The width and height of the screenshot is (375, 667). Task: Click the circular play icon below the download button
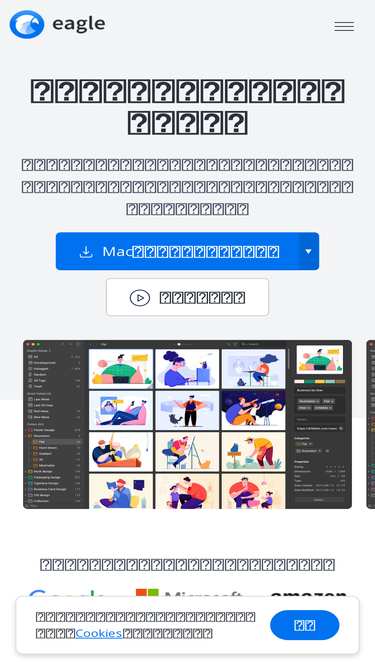[x=140, y=297]
